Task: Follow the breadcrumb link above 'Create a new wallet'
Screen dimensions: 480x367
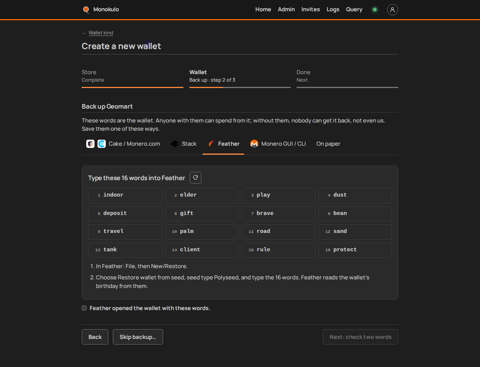Action: [101, 33]
